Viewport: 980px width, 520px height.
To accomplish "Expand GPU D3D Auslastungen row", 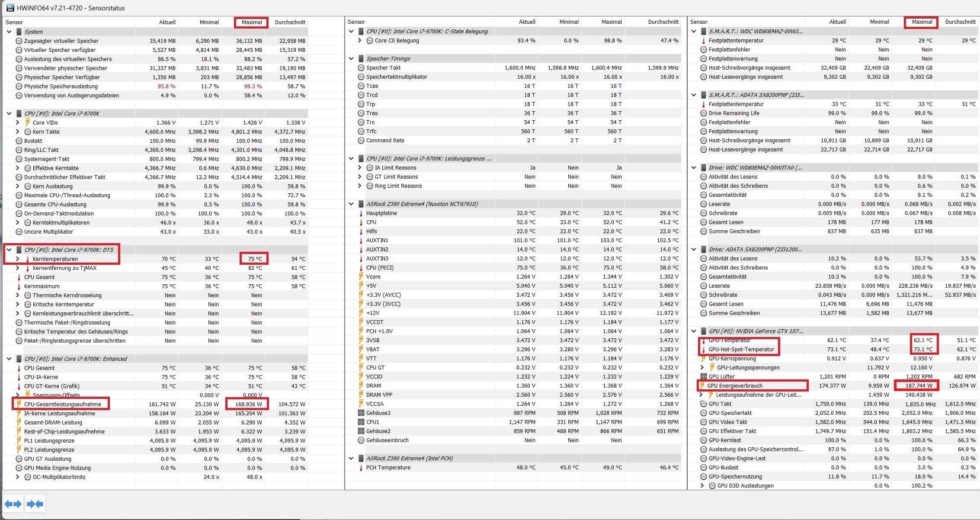I will [702, 486].
